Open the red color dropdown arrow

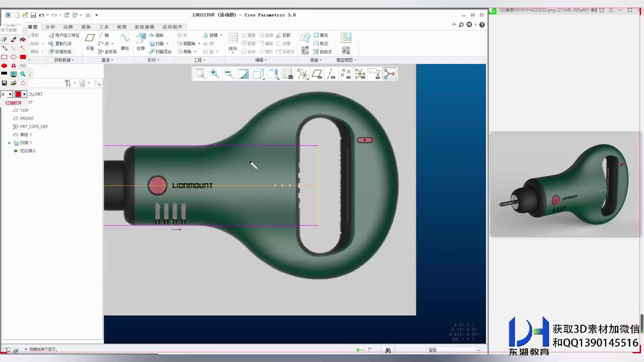pos(24,95)
